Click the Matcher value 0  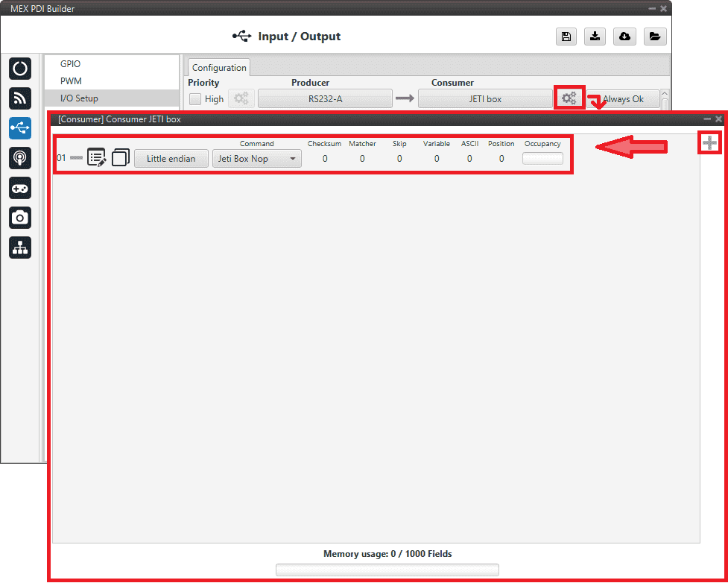coord(362,158)
